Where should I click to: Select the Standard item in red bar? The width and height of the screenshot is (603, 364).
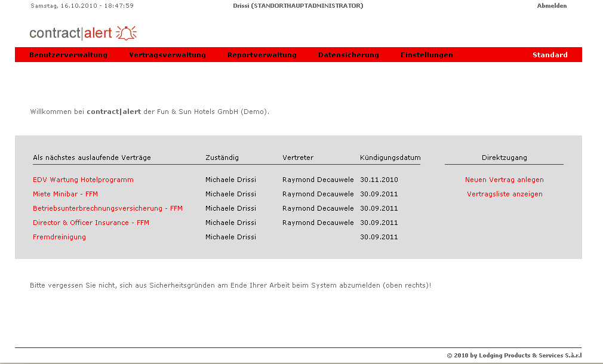point(549,55)
